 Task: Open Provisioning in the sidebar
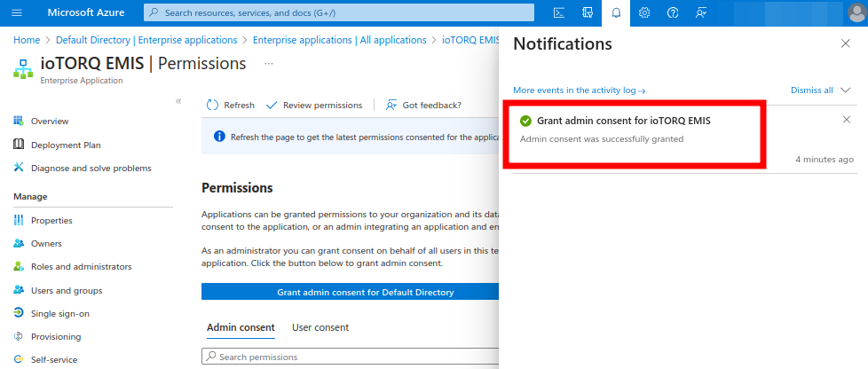[56, 337]
